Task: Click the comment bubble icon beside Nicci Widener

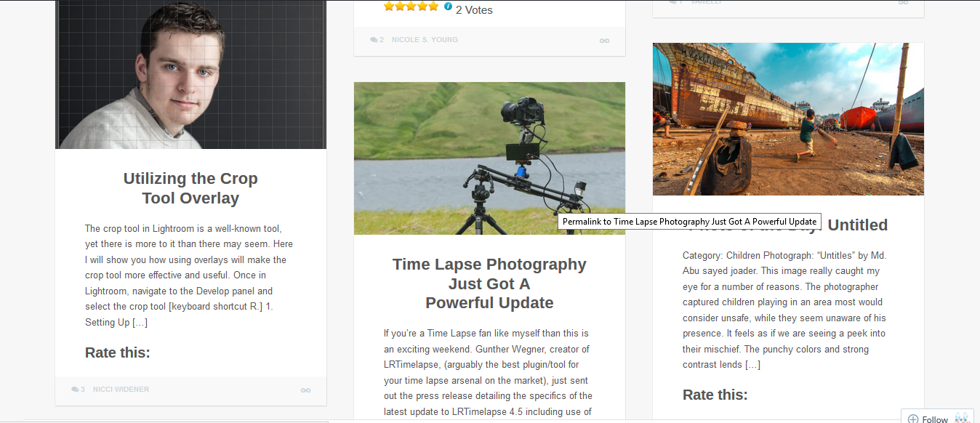Action: [x=75, y=390]
